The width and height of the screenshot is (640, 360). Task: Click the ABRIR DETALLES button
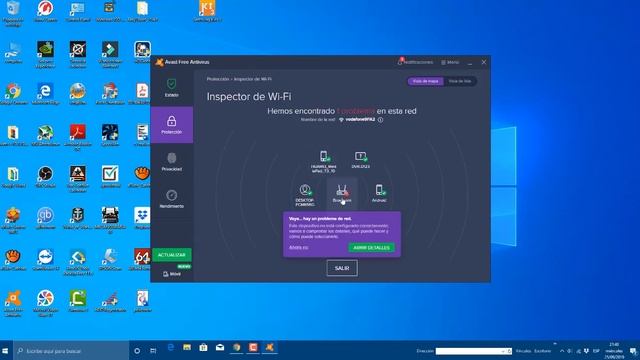click(x=371, y=248)
